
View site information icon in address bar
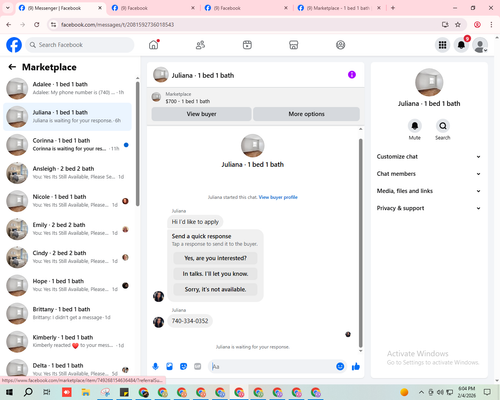53,24
